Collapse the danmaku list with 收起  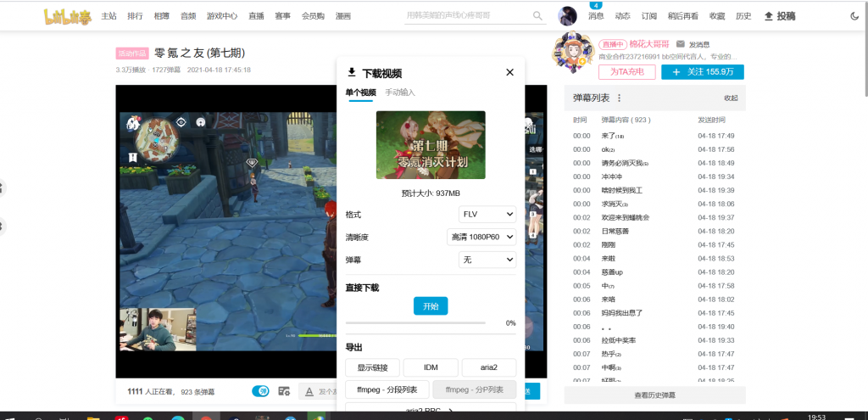click(731, 98)
